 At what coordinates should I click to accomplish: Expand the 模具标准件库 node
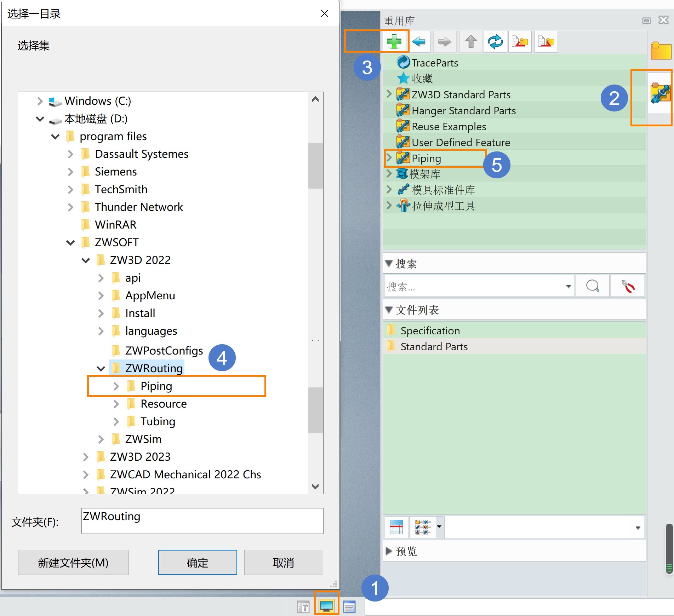(389, 189)
